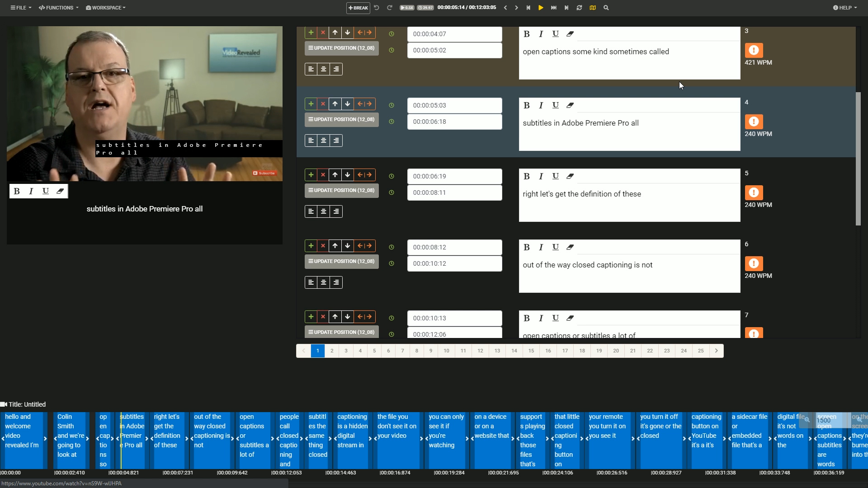Click Update Position for caption 5
The height and width of the screenshot is (488, 868).
342,190
